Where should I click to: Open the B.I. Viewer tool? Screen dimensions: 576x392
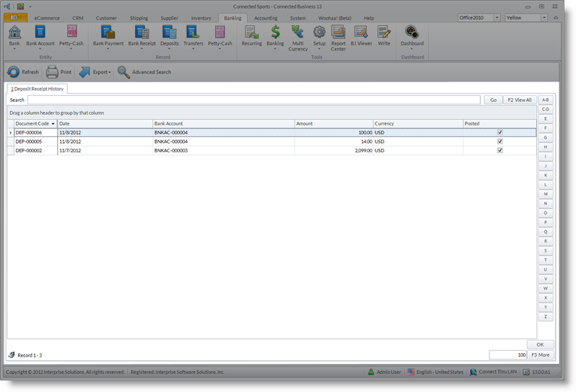[361, 32]
